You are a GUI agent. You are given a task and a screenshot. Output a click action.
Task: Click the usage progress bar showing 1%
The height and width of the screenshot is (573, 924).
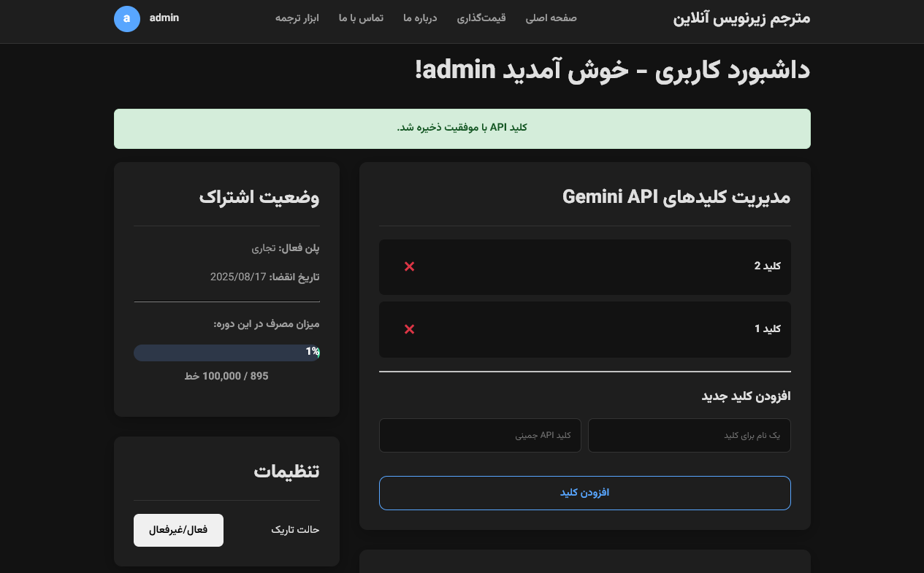[226, 352]
